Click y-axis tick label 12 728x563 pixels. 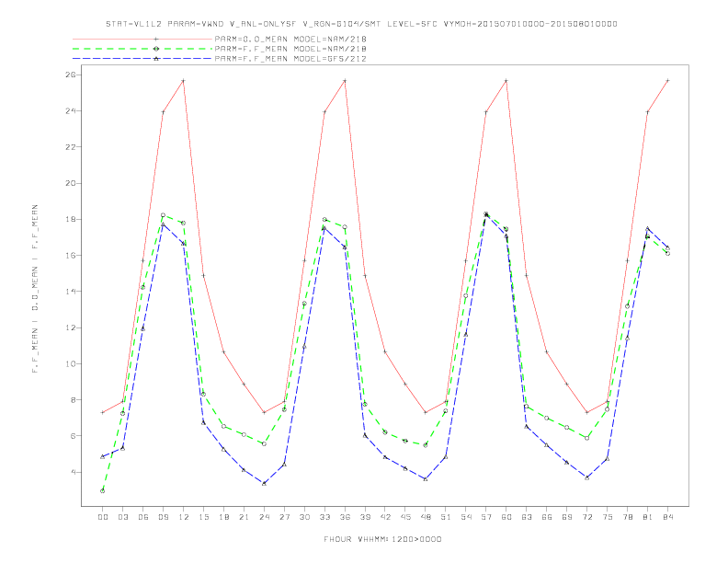point(71,327)
